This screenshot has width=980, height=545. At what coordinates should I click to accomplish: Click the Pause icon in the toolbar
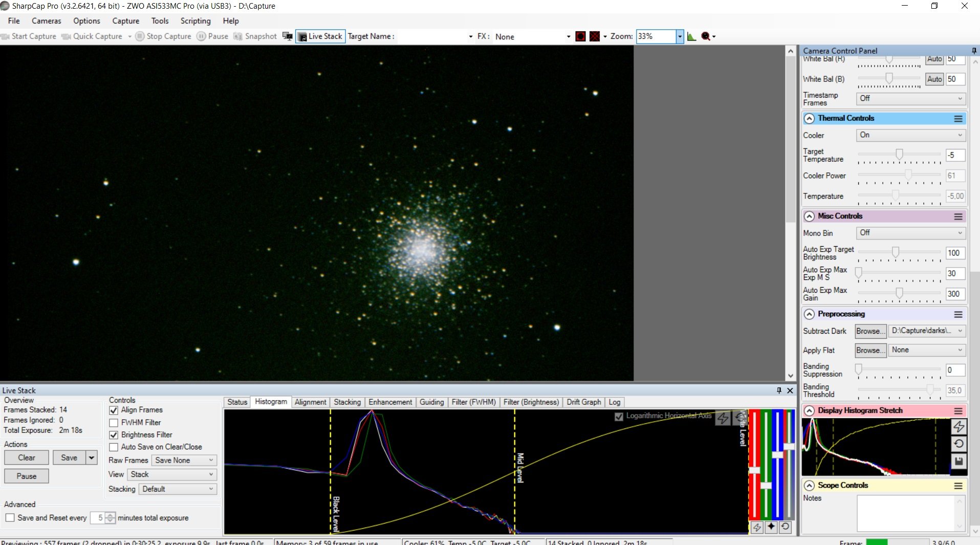click(201, 36)
